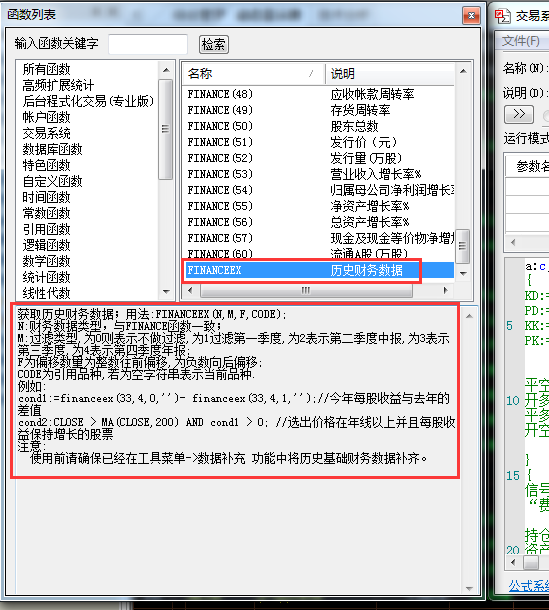This screenshot has width=549, height=610.
Task: Select FINANCE(50) 股东总数 row
Action: click(318, 126)
